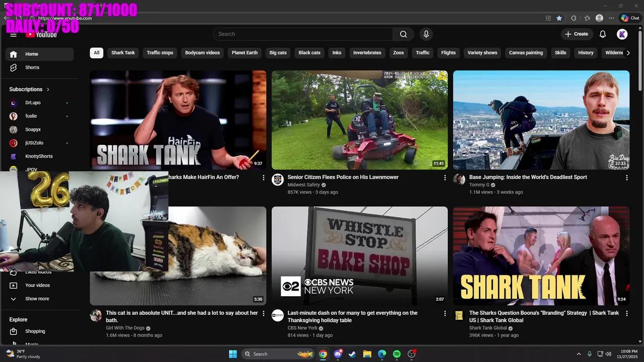Open more options for the Base Jumping video
644x362 pixels.
(626, 177)
